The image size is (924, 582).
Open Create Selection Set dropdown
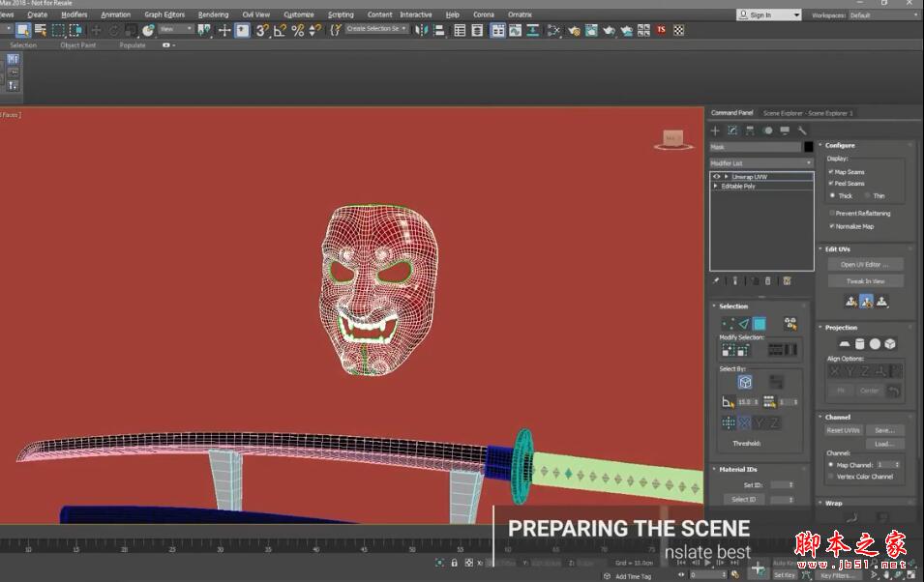pos(376,28)
